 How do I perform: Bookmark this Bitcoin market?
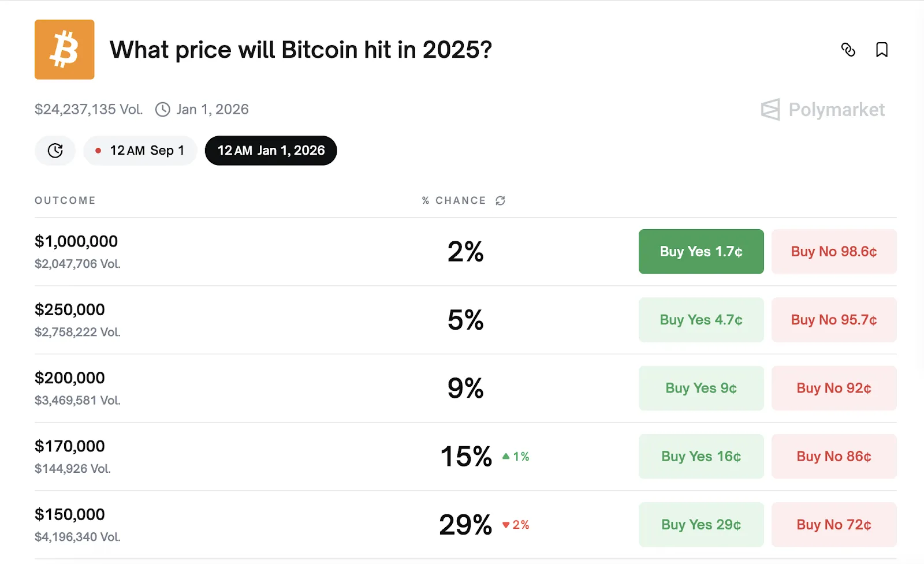click(881, 50)
